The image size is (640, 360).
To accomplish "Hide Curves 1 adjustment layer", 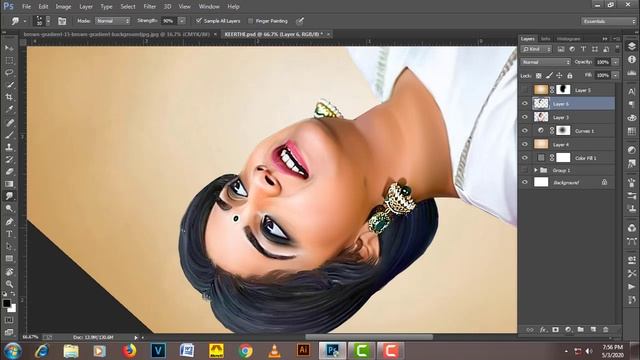I will click(x=525, y=131).
